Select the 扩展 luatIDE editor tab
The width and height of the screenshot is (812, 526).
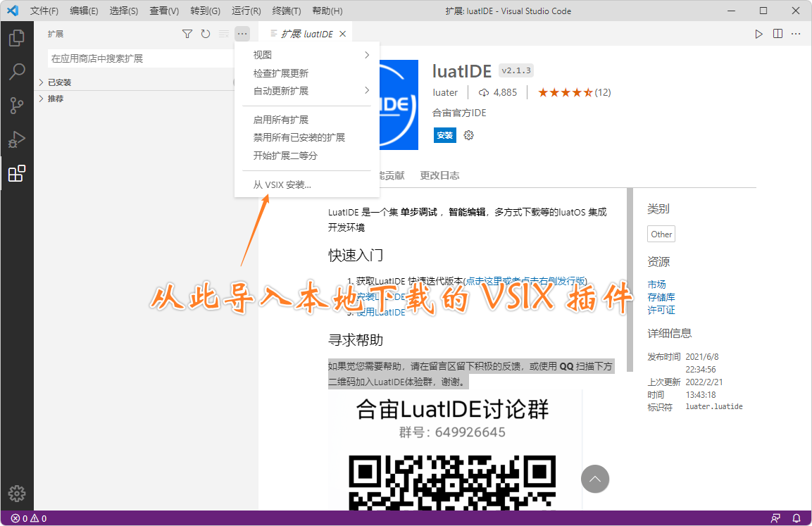306,35
